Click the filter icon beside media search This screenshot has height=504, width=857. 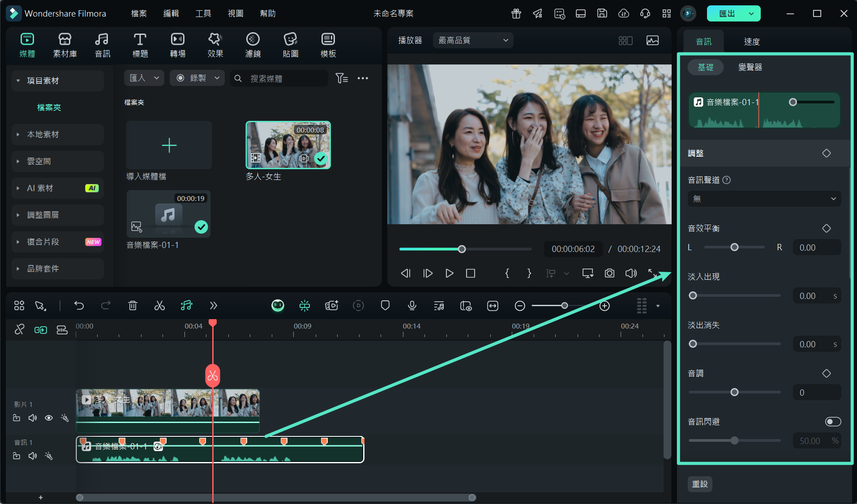[x=342, y=78]
